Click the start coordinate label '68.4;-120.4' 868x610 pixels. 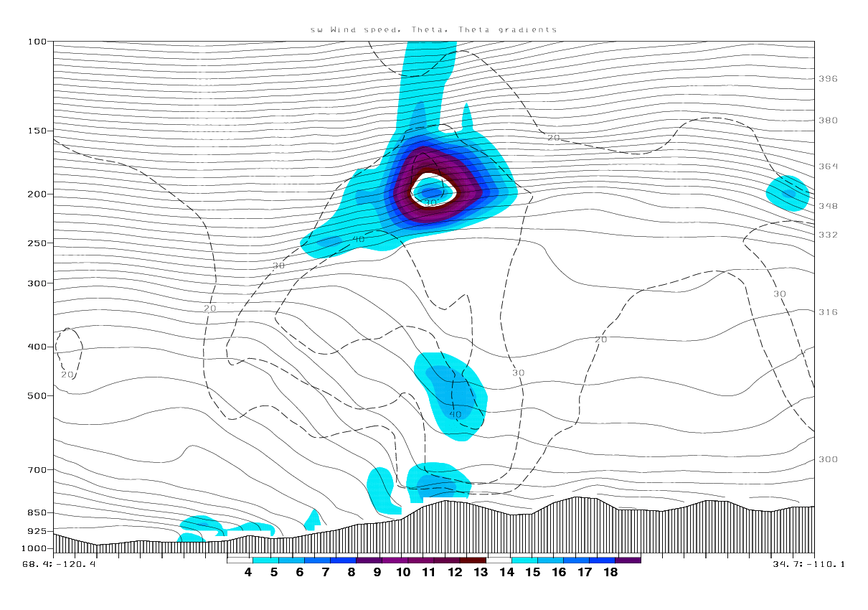pos(60,564)
